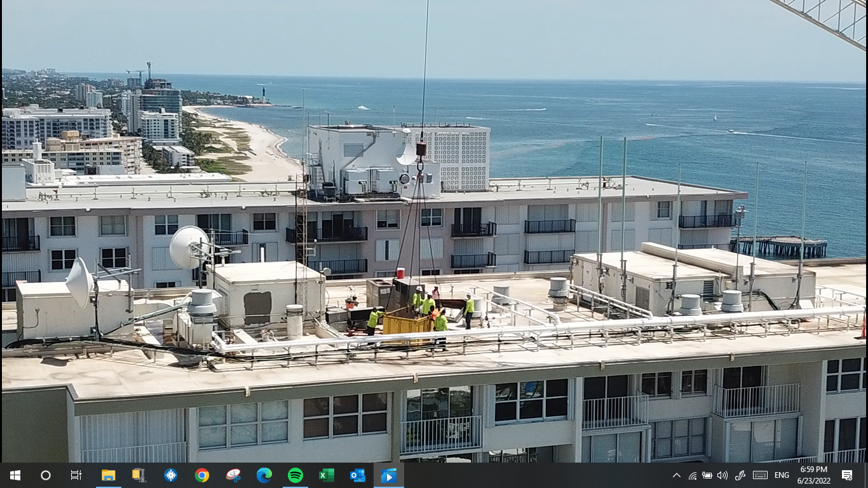Viewport: 868px width, 488px height.
Task: Select the active Movies & TV player icon
Action: (x=389, y=475)
